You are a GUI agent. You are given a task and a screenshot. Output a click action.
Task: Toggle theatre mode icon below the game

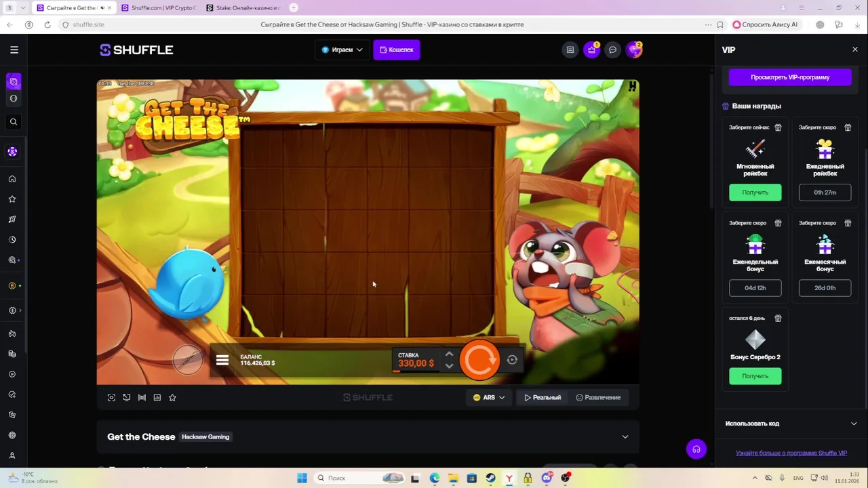pyautogui.click(x=142, y=398)
